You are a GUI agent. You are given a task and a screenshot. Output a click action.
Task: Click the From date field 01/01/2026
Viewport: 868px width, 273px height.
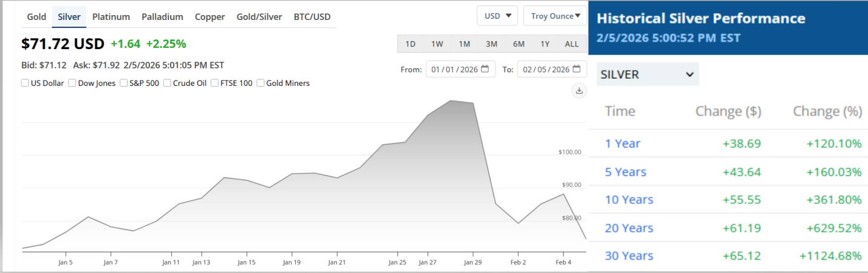[x=460, y=69]
